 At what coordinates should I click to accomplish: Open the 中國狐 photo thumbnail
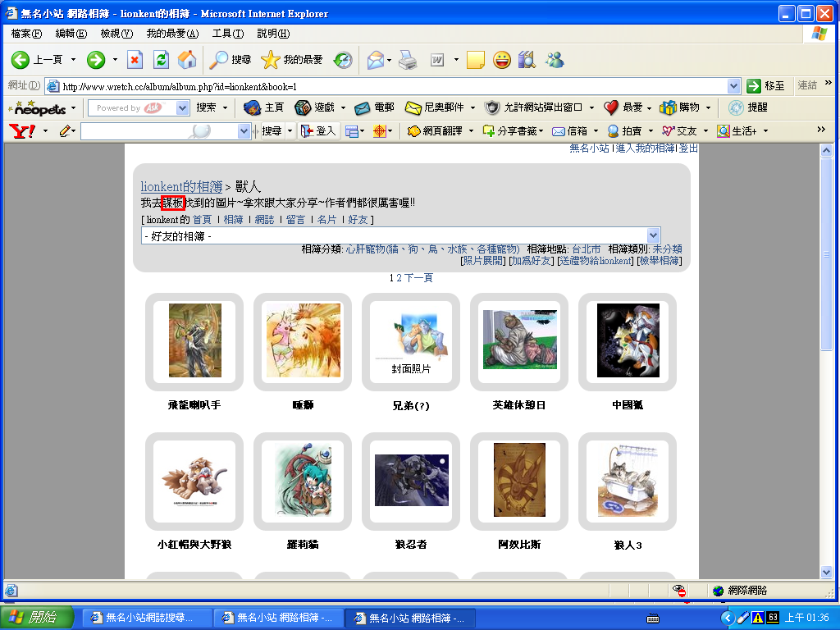tap(628, 340)
